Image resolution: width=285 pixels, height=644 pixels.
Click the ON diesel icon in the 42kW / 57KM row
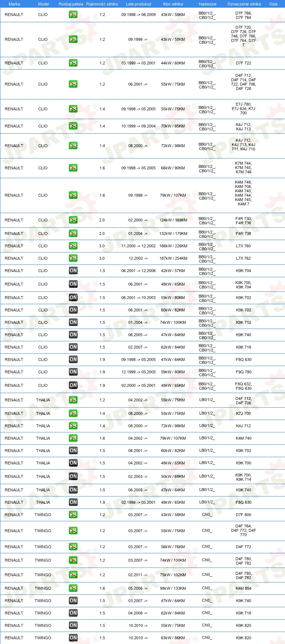[x=73, y=271]
